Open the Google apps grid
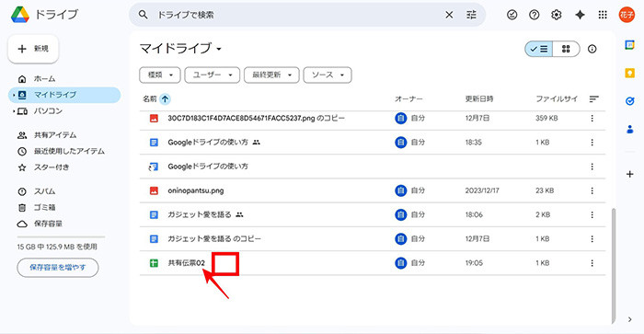The image size is (644, 334). (x=603, y=15)
